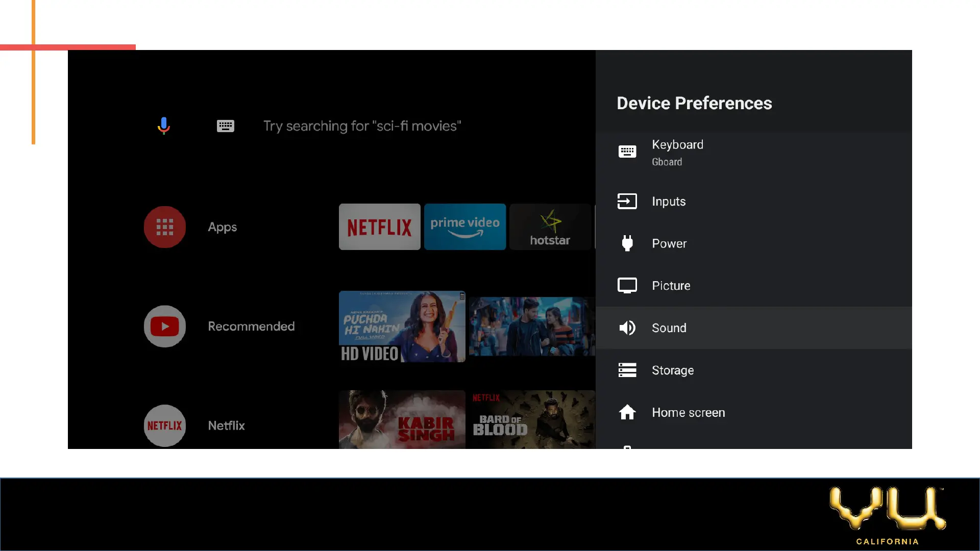Click the round Netflix channel icon
Screen dimensions: 980x551
[x=164, y=425]
